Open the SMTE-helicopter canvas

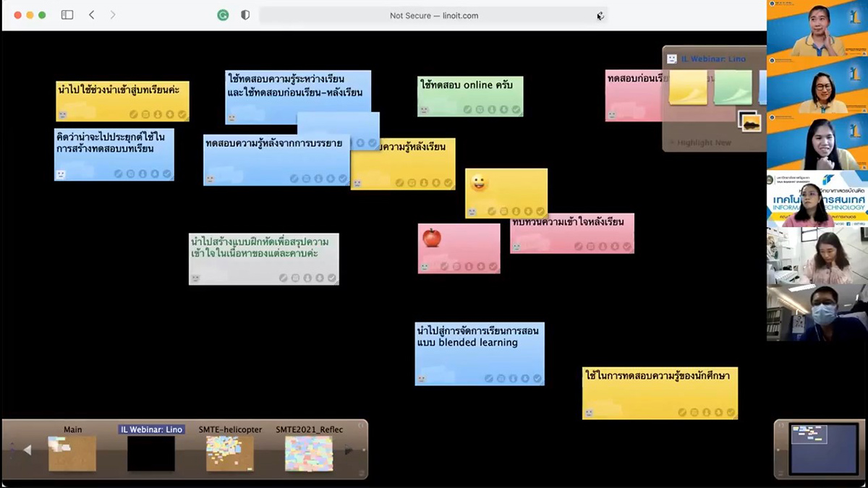tap(230, 453)
